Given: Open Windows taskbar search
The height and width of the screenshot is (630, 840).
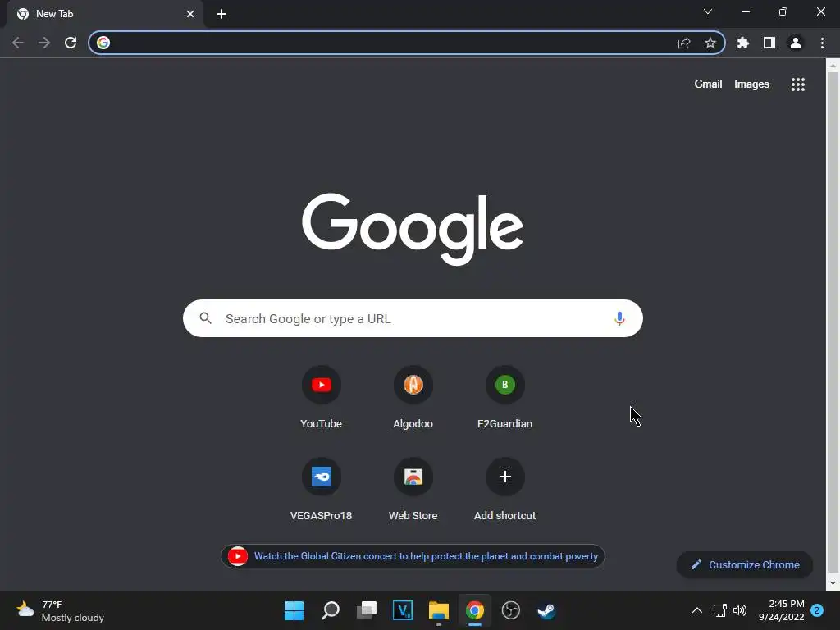Looking at the screenshot, I should pos(331,610).
